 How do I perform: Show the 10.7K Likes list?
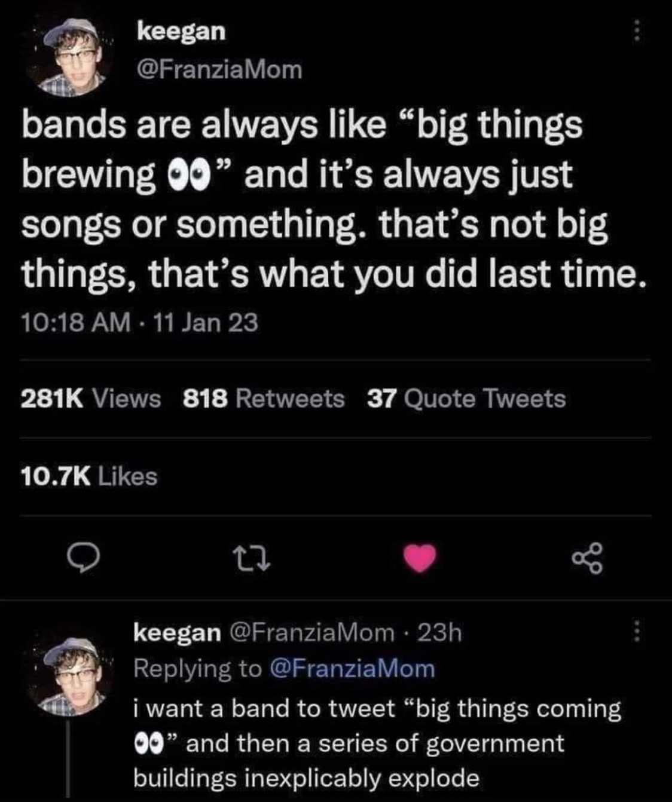point(89,476)
